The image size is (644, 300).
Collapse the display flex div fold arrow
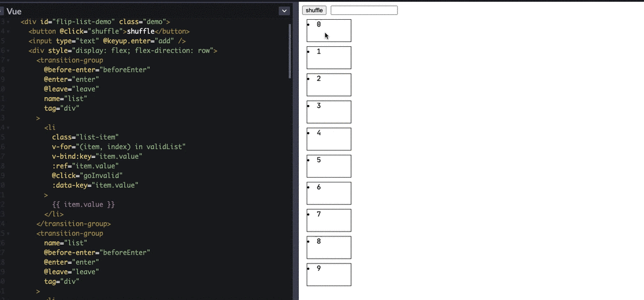[x=8, y=51]
